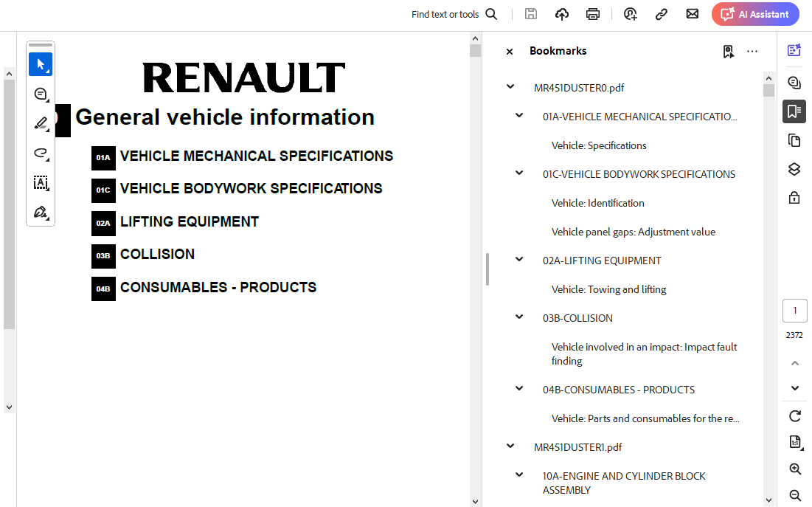This screenshot has width=812, height=507.
Task: Collapse 10A-ENGINE AND CYLINDER BLOCK ASSEMBLY bookmark
Action: 519,475
